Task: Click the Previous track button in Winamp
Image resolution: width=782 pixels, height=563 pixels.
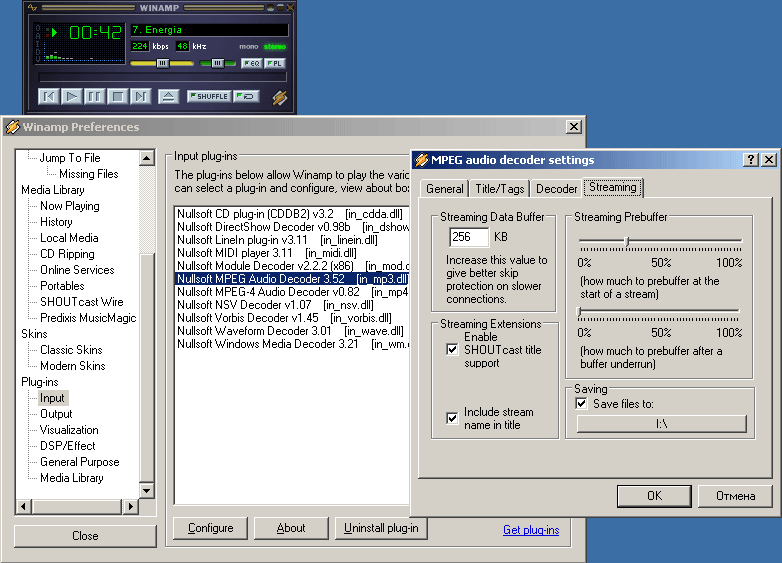Action: pyautogui.click(x=49, y=96)
